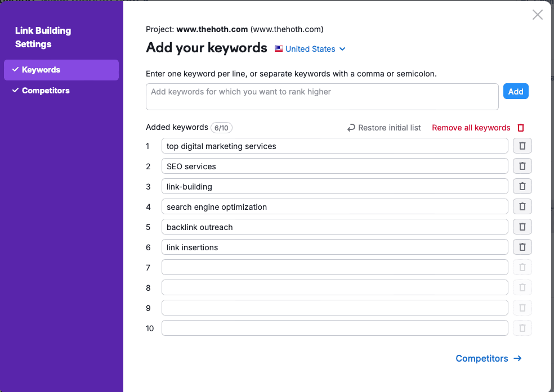Edit the 'SEO services' keyword field
The height and width of the screenshot is (392, 554).
(x=334, y=166)
